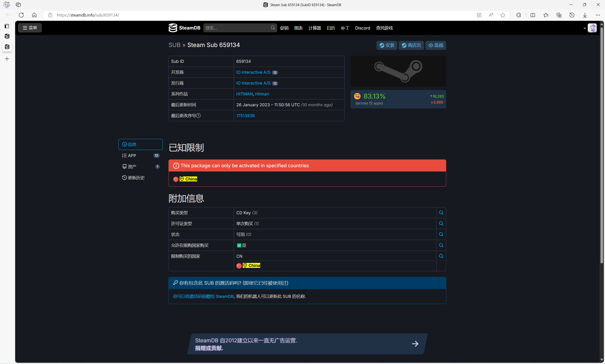The width and height of the screenshot is (605, 364).
Task: Click the 83.13% rating box
Action: tap(398, 99)
